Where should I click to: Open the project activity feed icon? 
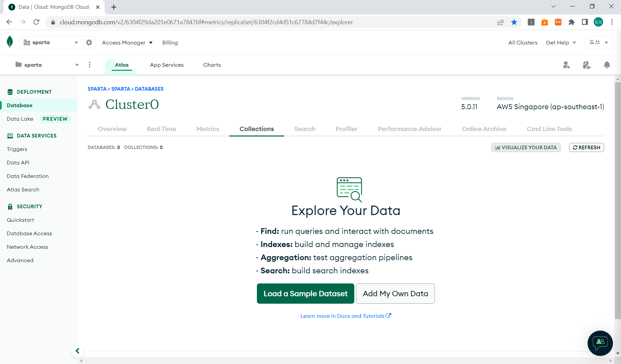(x=587, y=65)
